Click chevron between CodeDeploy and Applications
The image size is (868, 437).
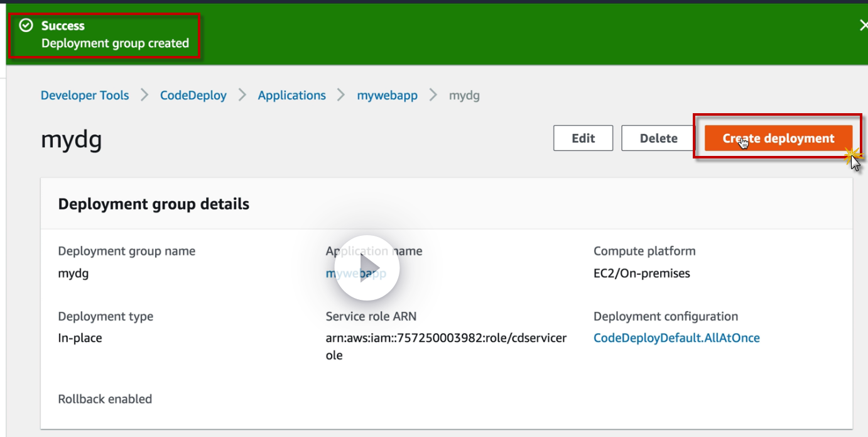pyautogui.click(x=242, y=96)
